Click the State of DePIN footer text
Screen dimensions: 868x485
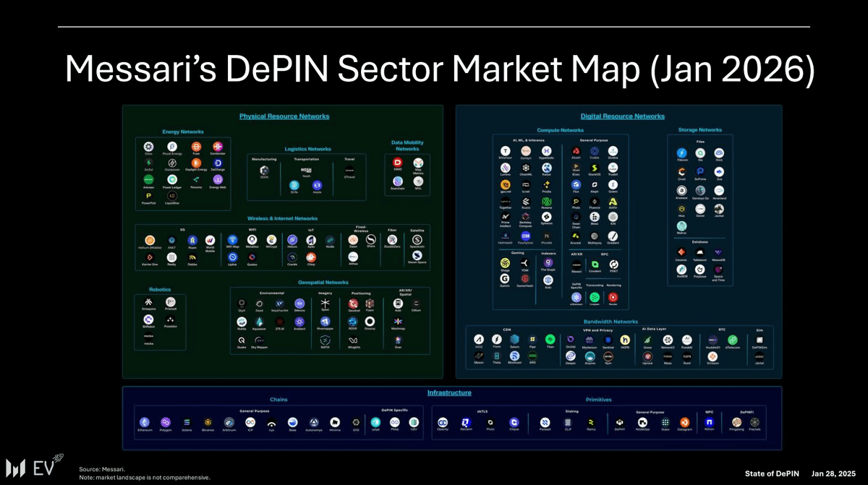click(772, 473)
